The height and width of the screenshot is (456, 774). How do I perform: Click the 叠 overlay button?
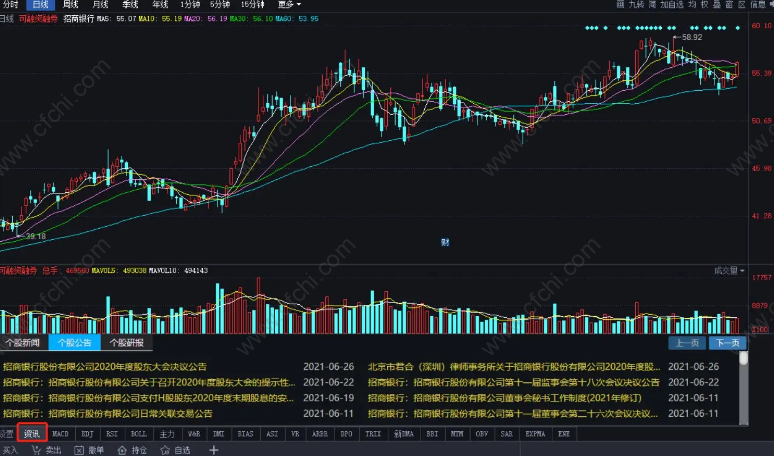(x=717, y=4)
